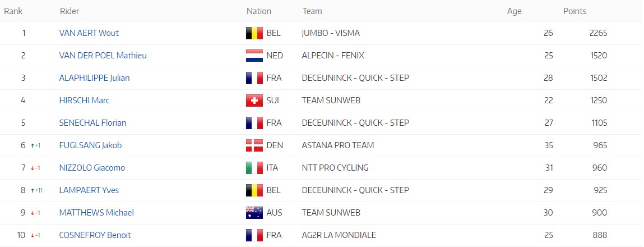Click the Swiss flag for Hirschi
The image size is (644, 247).
pos(254,100)
